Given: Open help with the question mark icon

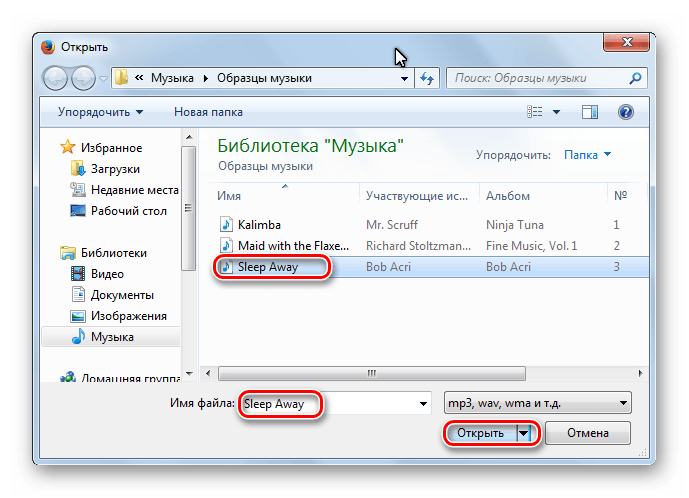Looking at the screenshot, I should [x=626, y=112].
